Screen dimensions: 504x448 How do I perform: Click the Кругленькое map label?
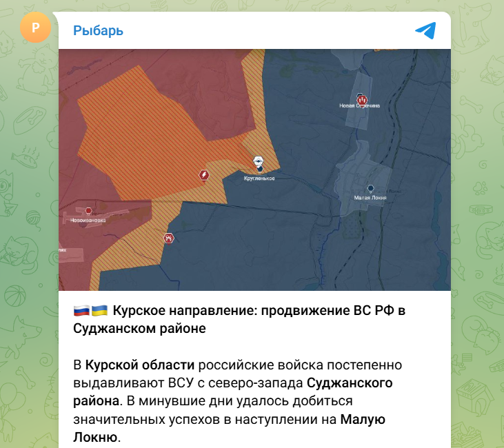point(259,179)
